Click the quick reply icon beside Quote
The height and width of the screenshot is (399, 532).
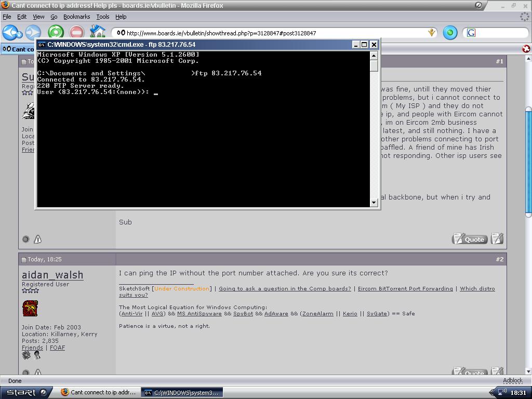click(497, 239)
